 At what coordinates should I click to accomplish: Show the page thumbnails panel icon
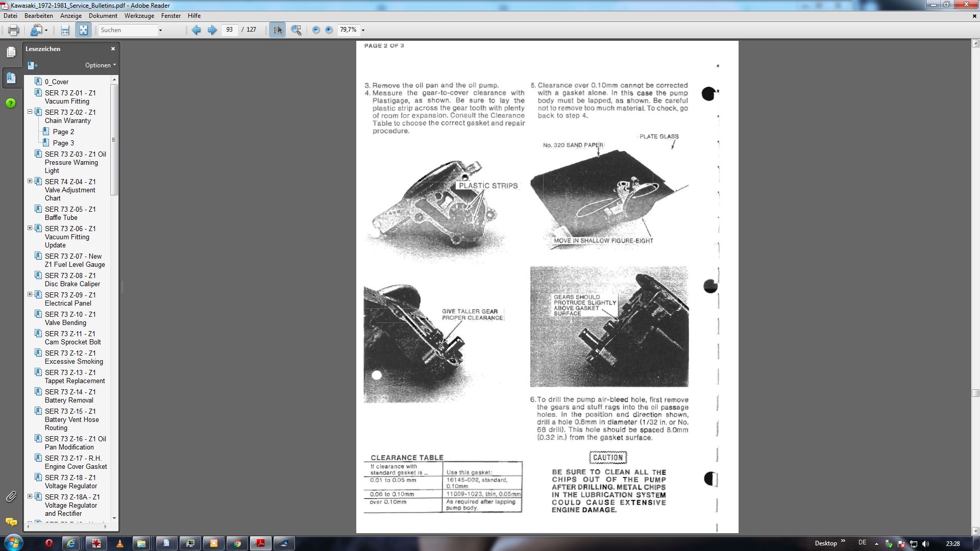11,52
